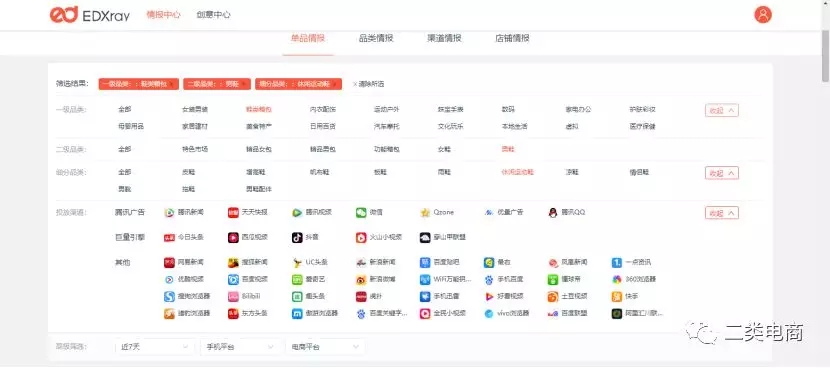
Task: Select 女装男装 first-level category
Action: tap(195, 110)
